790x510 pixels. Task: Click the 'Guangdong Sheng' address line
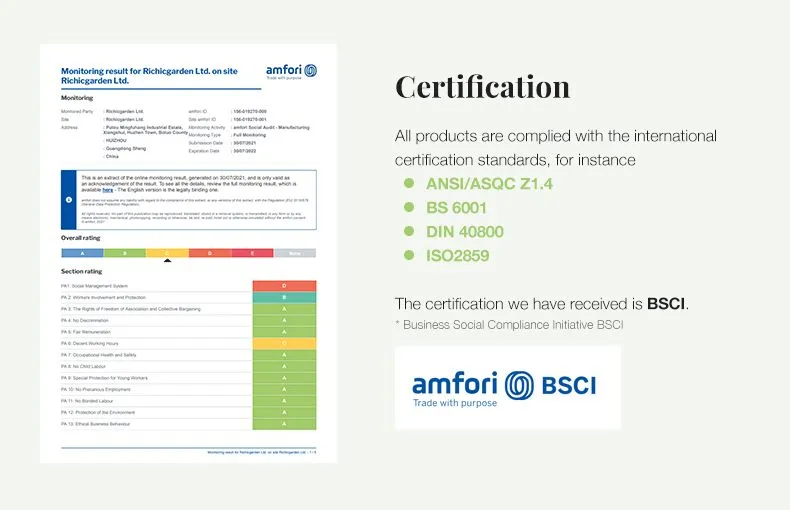[x=126, y=149]
